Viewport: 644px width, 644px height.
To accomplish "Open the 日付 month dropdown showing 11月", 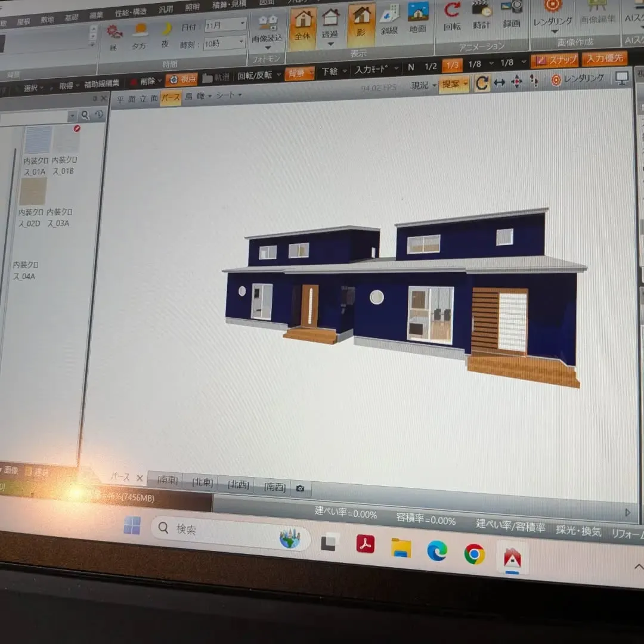I will coord(225,24).
